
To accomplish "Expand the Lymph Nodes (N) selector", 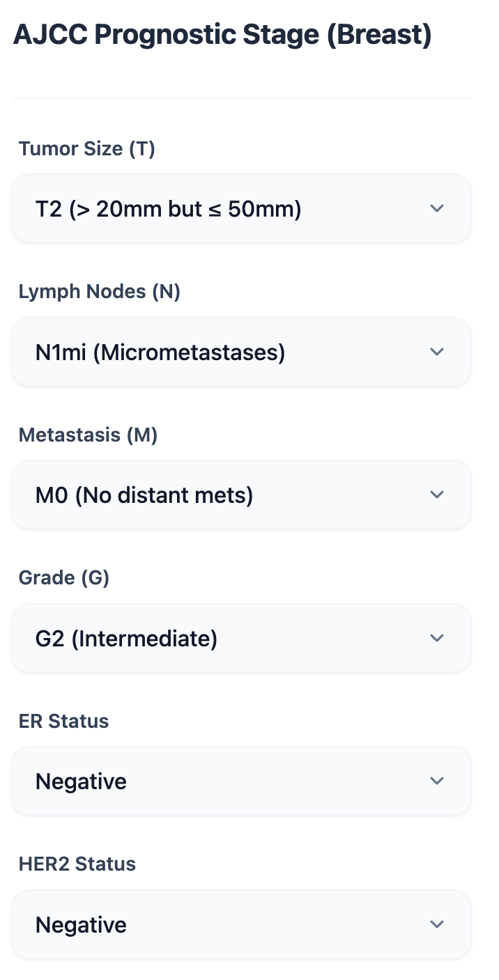I will pos(240,352).
